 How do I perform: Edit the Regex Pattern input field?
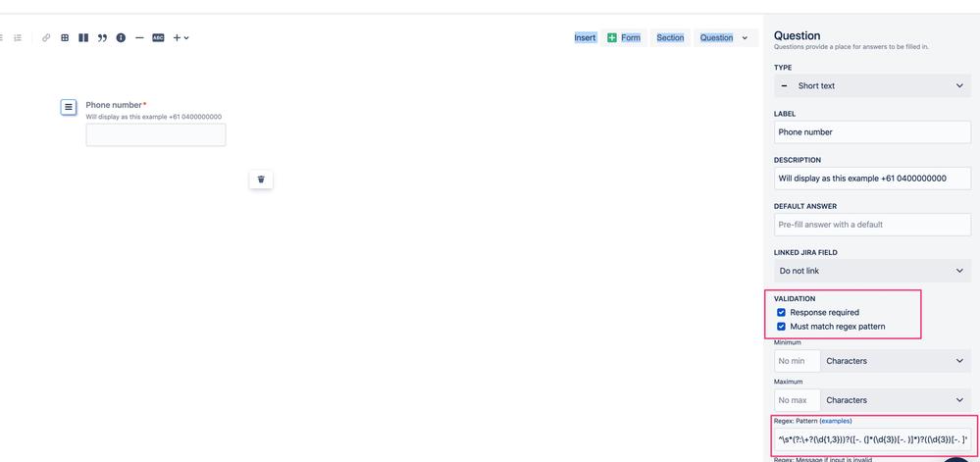click(872, 439)
